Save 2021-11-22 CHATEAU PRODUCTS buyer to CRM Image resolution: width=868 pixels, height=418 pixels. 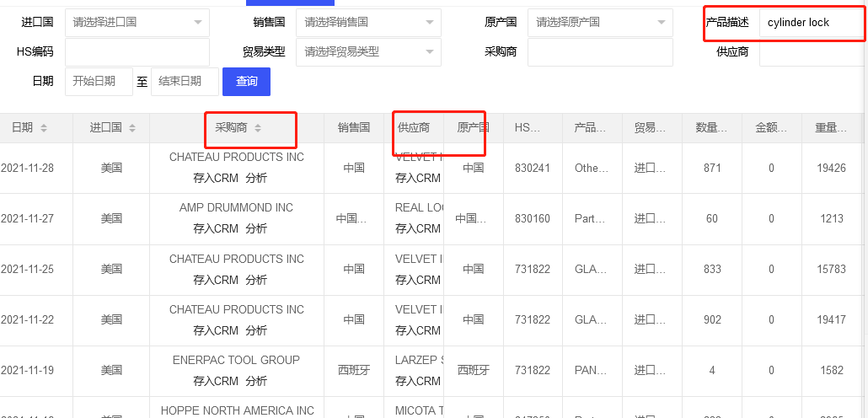[x=216, y=330]
